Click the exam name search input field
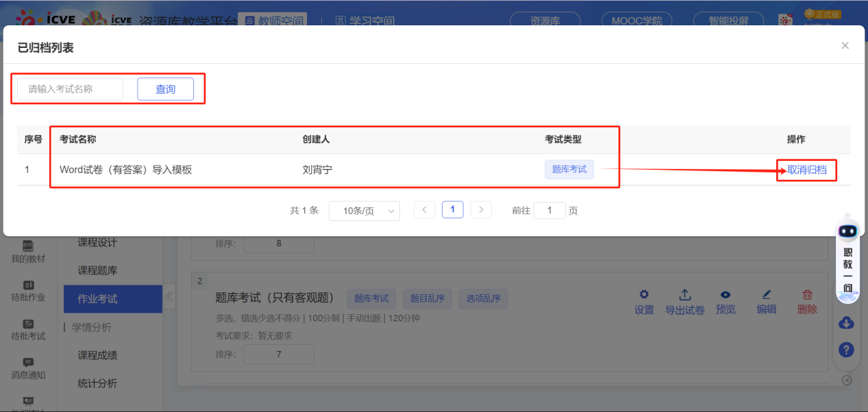This screenshot has height=412, width=868. (69, 88)
